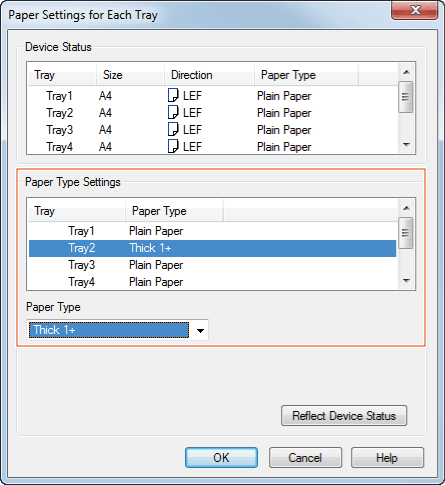This screenshot has width=445, height=485.
Task: Open Help for the dialog
Action: coord(387,458)
